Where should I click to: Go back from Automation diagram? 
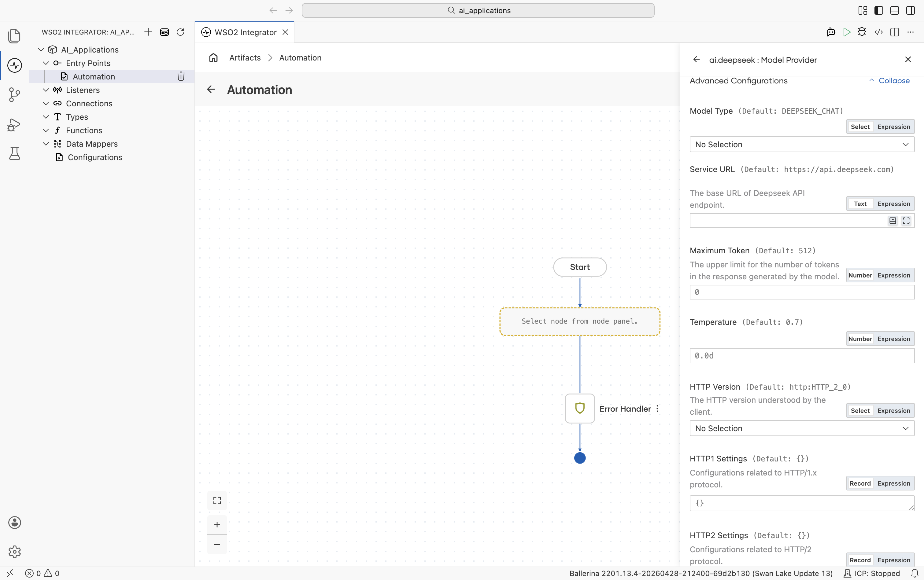tap(211, 89)
